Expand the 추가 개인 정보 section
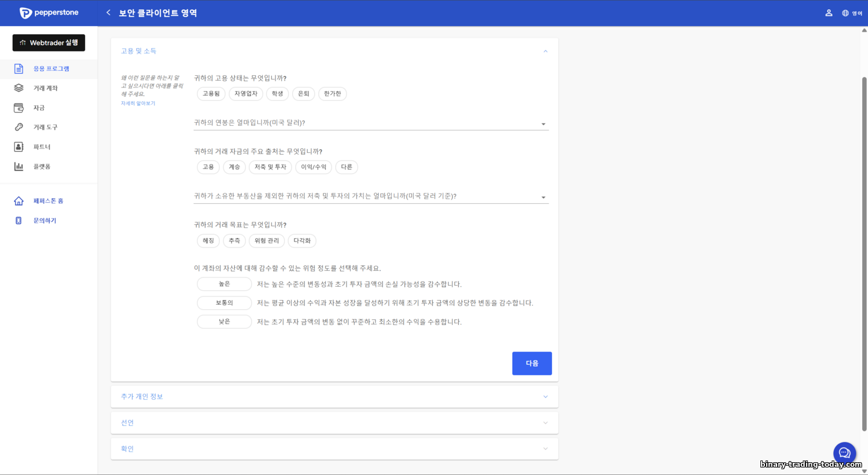The height and width of the screenshot is (475, 868). (334, 397)
